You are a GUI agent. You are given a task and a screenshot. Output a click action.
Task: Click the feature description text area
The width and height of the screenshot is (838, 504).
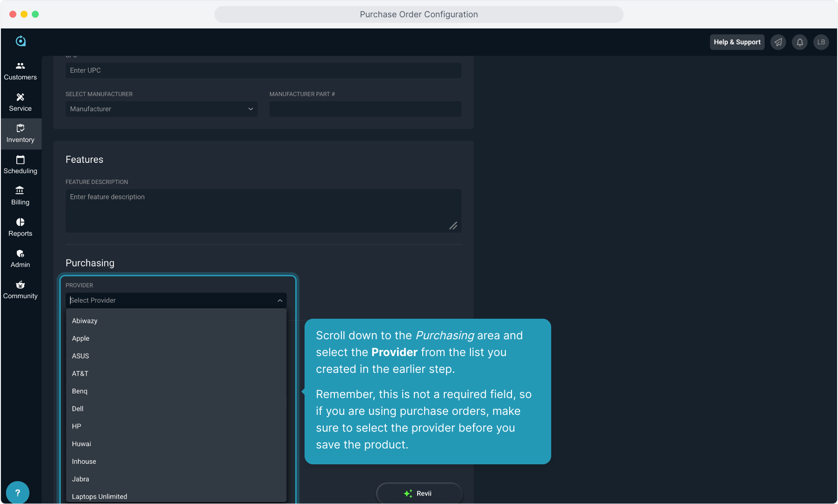pyautogui.click(x=263, y=210)
